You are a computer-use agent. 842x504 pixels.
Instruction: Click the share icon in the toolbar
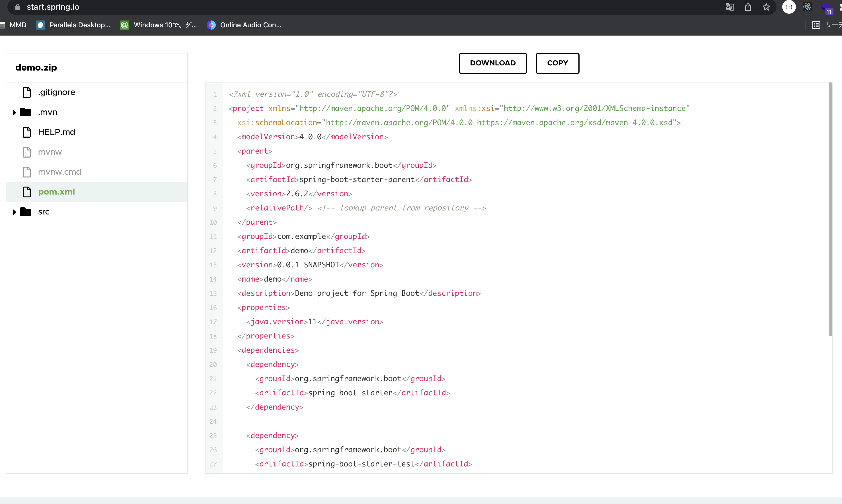748,7
